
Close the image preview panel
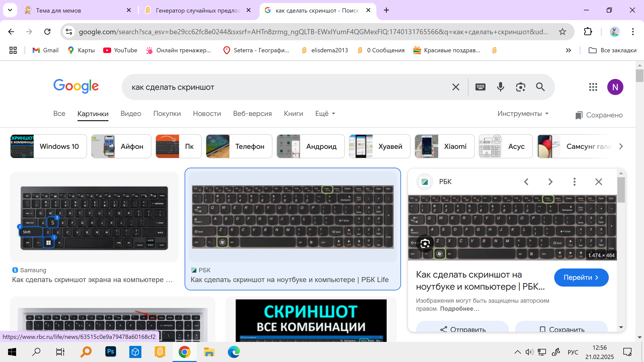tap(598, 182)
